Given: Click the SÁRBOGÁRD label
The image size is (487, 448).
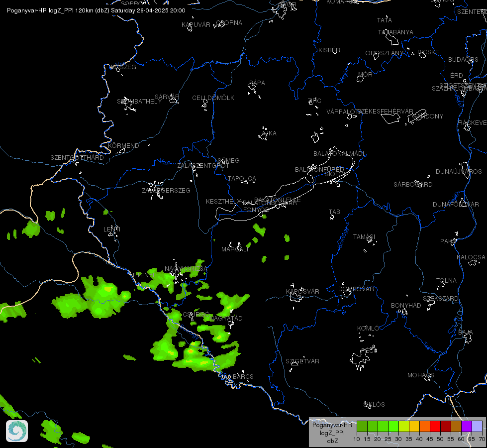Looking at the screenshot, I should [413, 184].
